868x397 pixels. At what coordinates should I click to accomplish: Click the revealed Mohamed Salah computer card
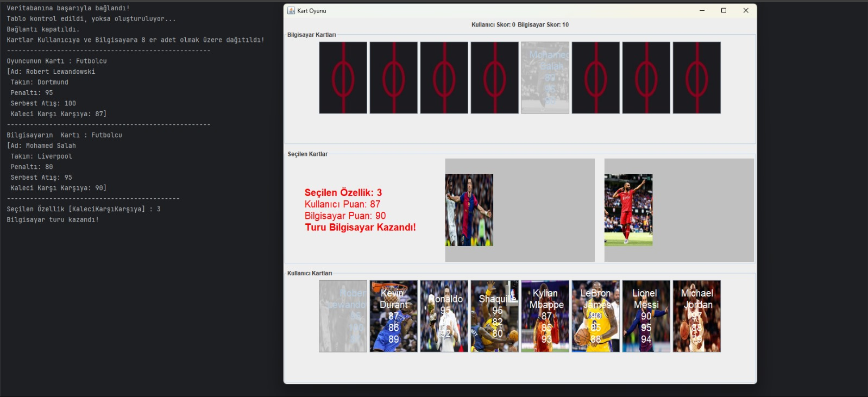click(545, 78)
